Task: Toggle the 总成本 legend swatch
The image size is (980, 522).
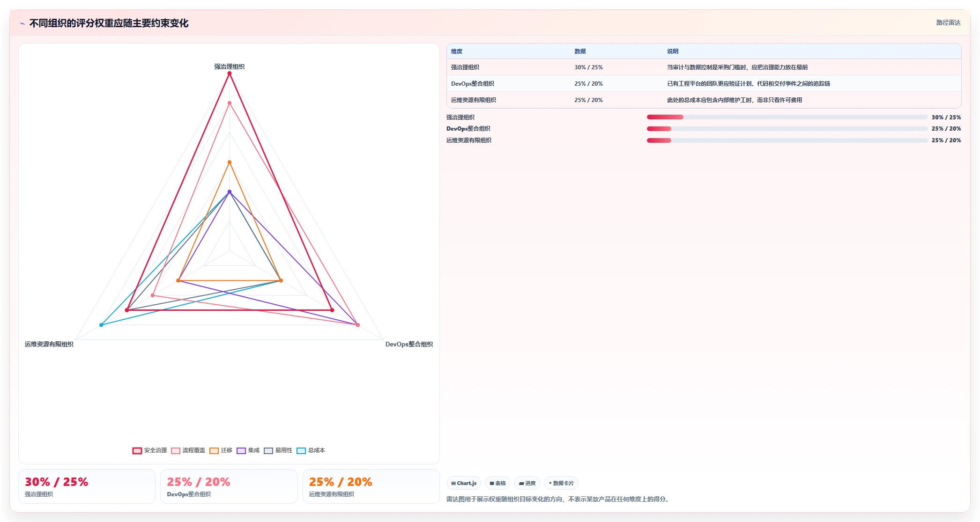Action: tap(301, 450)
